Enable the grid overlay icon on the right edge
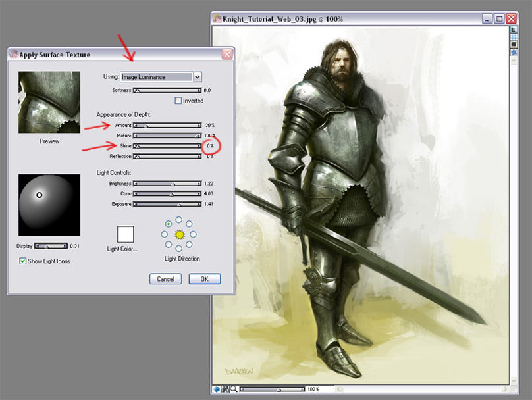 pyautogui.click(x=512, y=37)
